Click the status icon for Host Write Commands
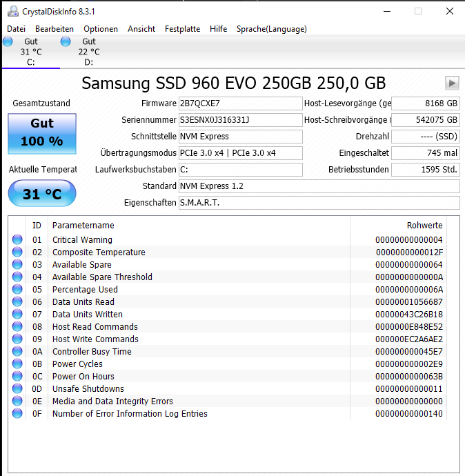 point(17,339)
